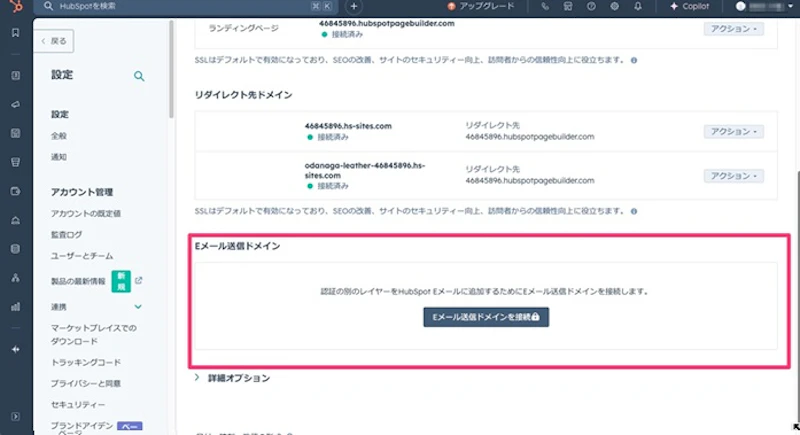Search settings with the teal magnifier icon

click(139, 76)
